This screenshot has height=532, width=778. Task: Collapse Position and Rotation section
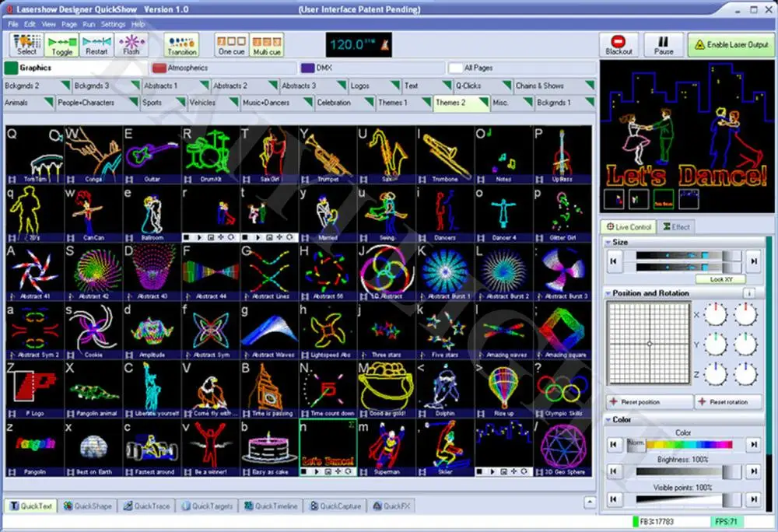click(608, 293)
